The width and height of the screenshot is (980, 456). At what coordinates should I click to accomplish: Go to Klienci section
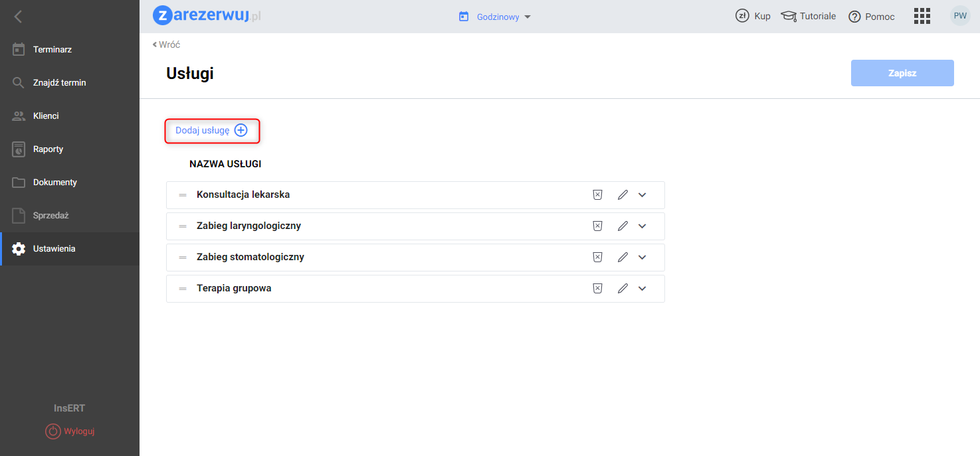coord(46,116)
